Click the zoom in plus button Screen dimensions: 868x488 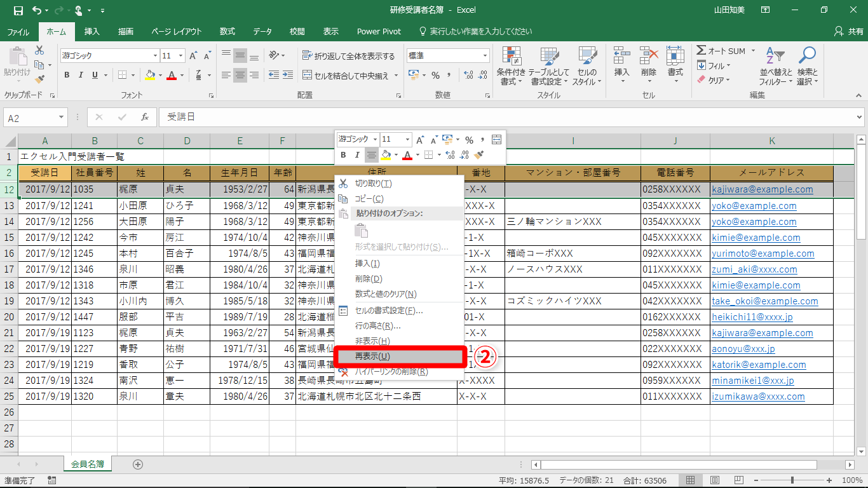[829, 480]
